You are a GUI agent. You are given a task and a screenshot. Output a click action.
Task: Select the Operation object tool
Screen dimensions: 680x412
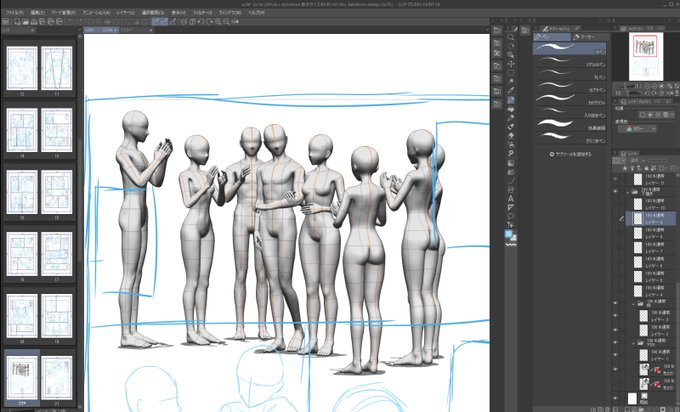tap(511, 56)
